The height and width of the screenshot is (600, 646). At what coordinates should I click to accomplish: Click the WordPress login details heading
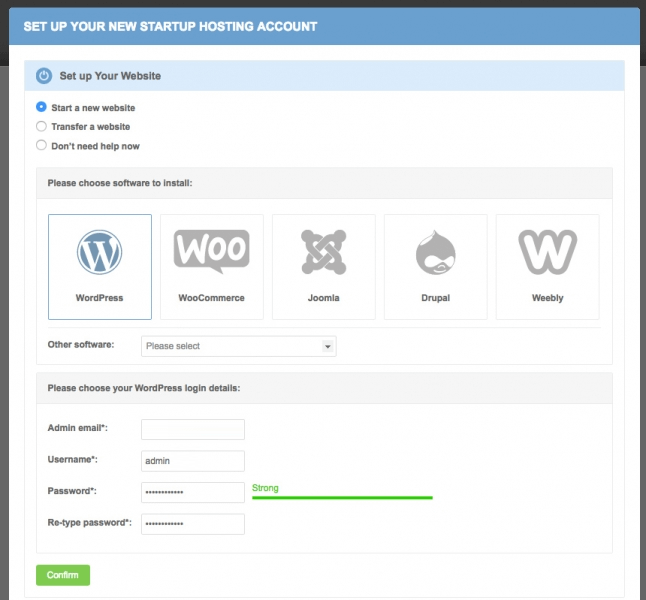coord(144,388)
